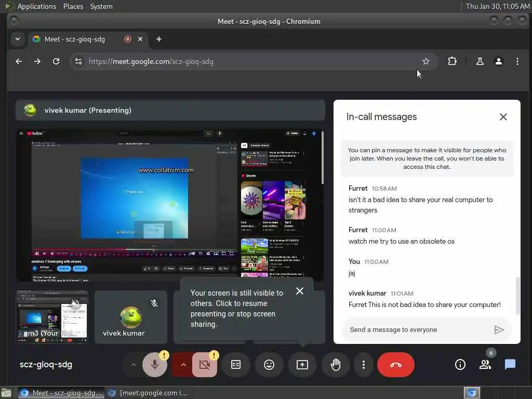Click the tab recording indicator icon
The image size is (532, 399).
[128, 39]
